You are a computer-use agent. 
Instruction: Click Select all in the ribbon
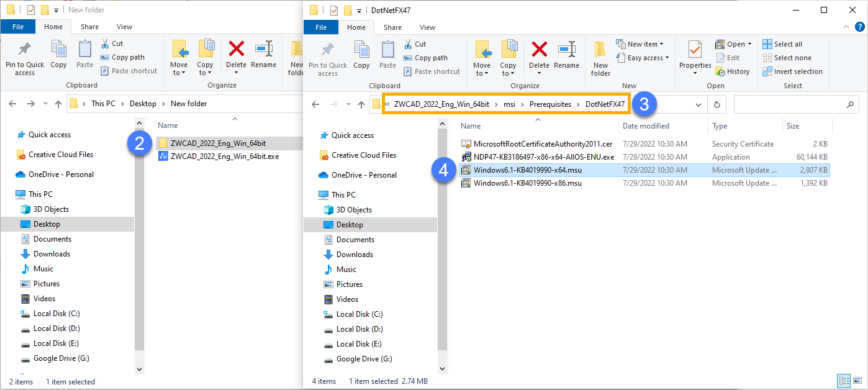coord(782,44)
